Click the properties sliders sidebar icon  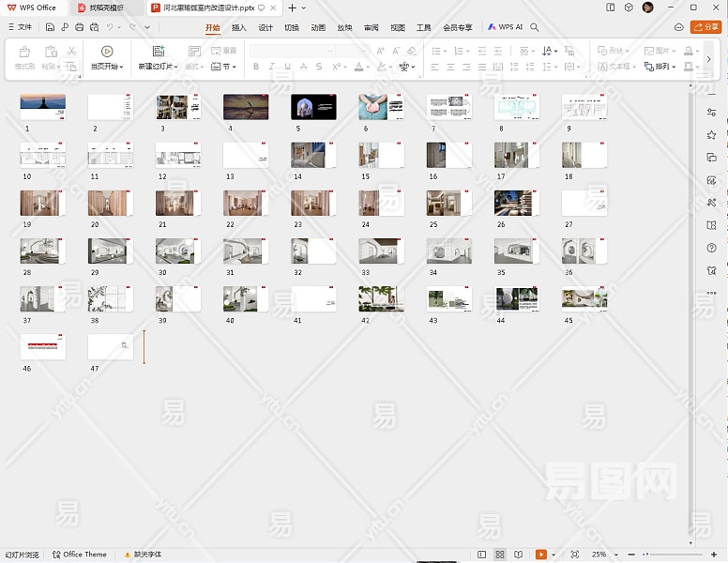point(712,113)
